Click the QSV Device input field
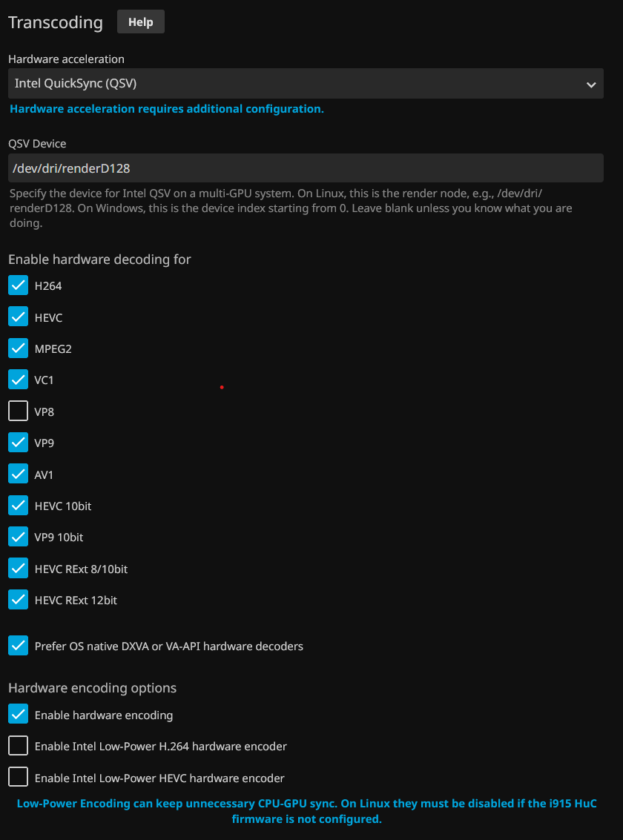The image size is (623, 840). click(x=306, y=168)
